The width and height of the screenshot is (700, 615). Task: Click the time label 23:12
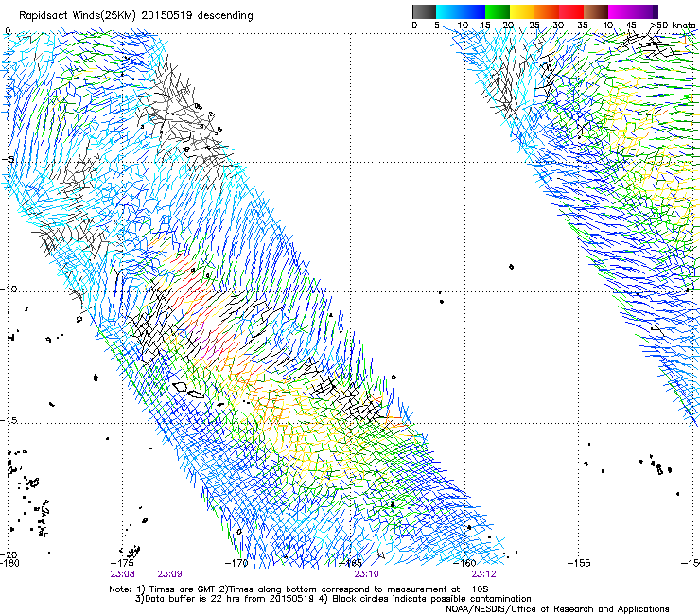click(x=484, y=574)
